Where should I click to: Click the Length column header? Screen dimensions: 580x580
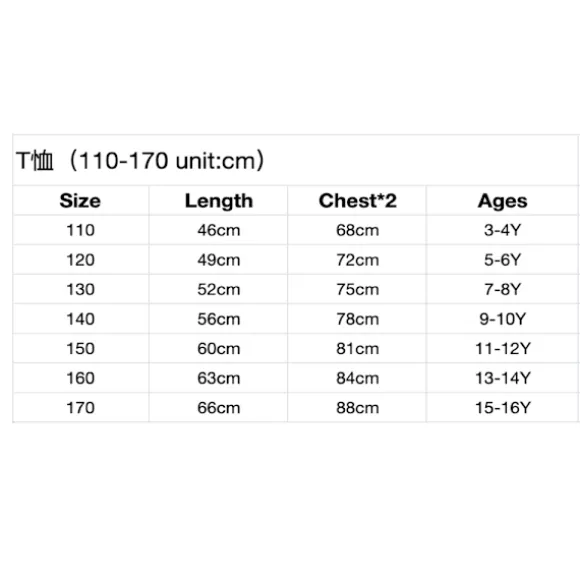[x=218, y=200]
